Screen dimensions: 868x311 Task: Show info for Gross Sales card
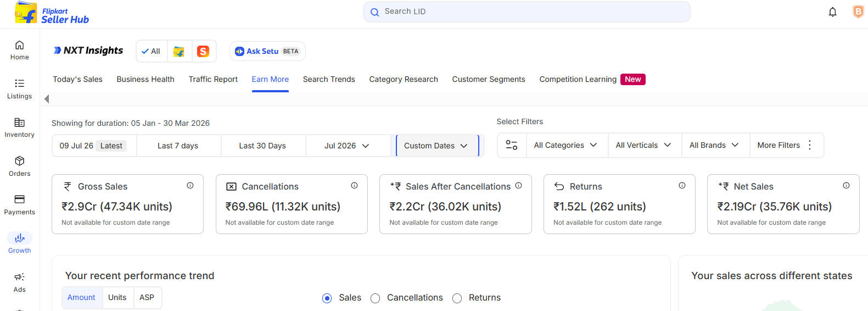click(x=190, y=186)
